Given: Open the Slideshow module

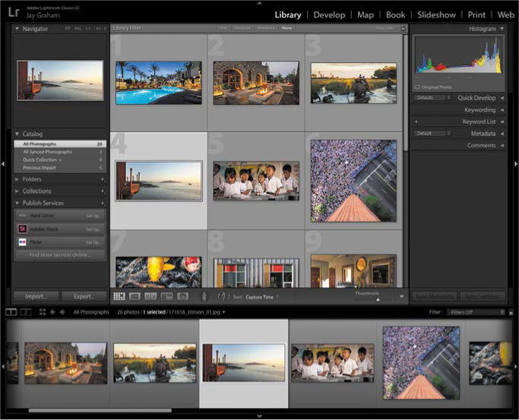Looking at the screenshot, I should [x=436, y=14].
